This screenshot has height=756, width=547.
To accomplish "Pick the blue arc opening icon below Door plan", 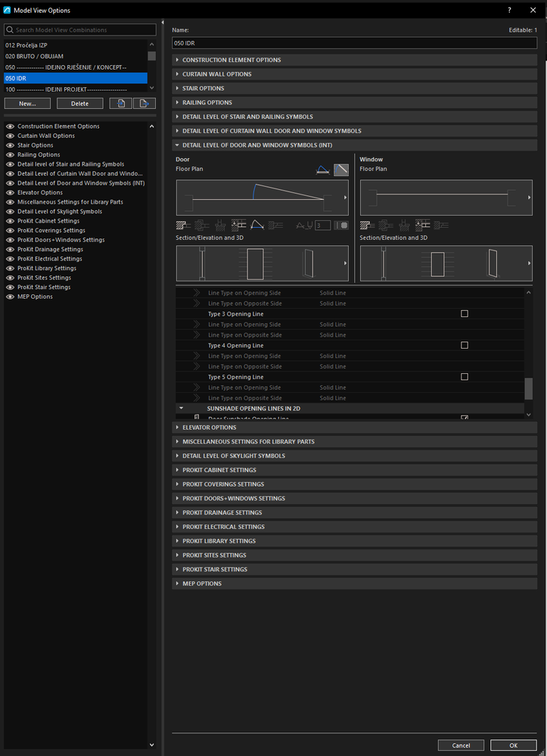I will point(257,226).
